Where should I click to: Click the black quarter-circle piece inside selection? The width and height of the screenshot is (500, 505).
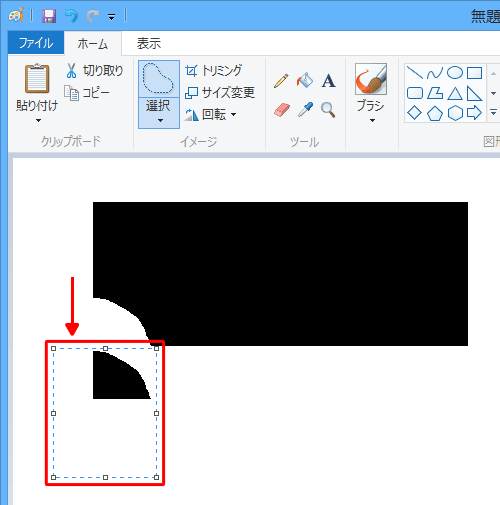click(117, 380)
